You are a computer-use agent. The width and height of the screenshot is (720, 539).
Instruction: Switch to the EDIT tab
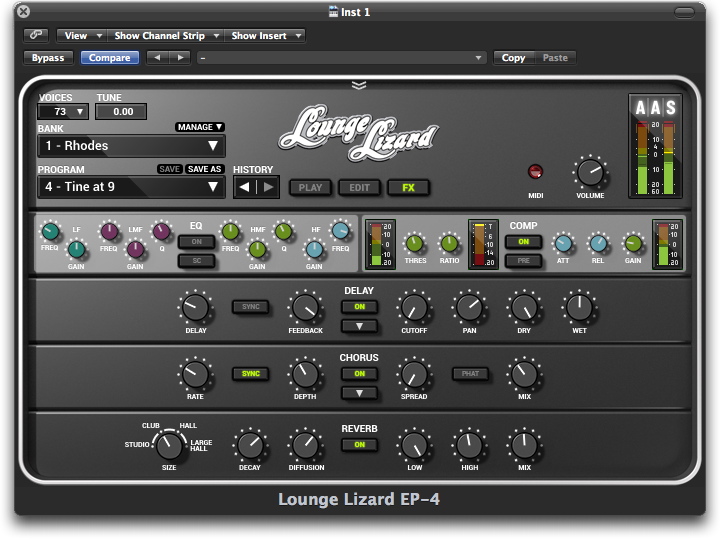(x=359, y=187)
